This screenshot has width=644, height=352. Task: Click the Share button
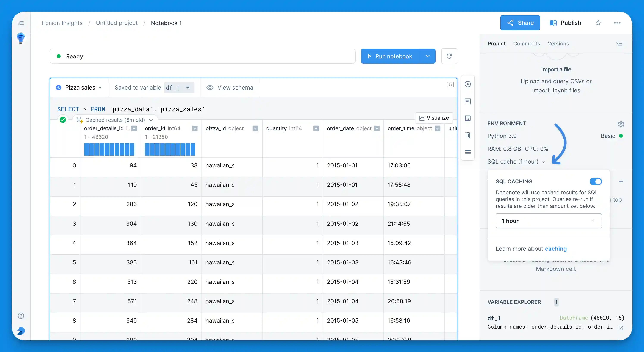pyautogui.click(x=520, y=23)
